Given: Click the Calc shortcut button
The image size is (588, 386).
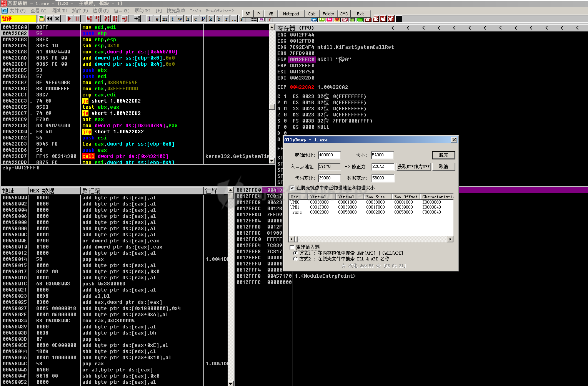Looking at the screenshot, I should pyautogui.click(x=312, y=14).
